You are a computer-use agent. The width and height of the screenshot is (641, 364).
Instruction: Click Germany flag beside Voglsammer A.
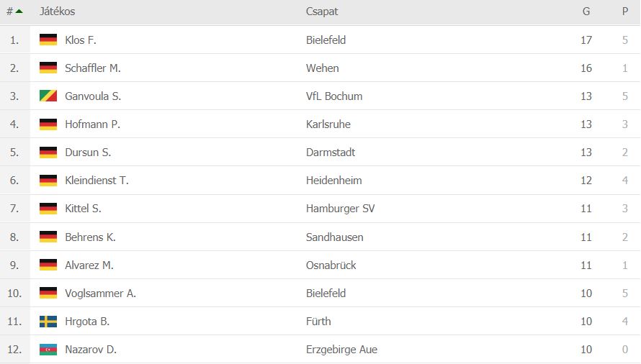click(x=48, y=293)
